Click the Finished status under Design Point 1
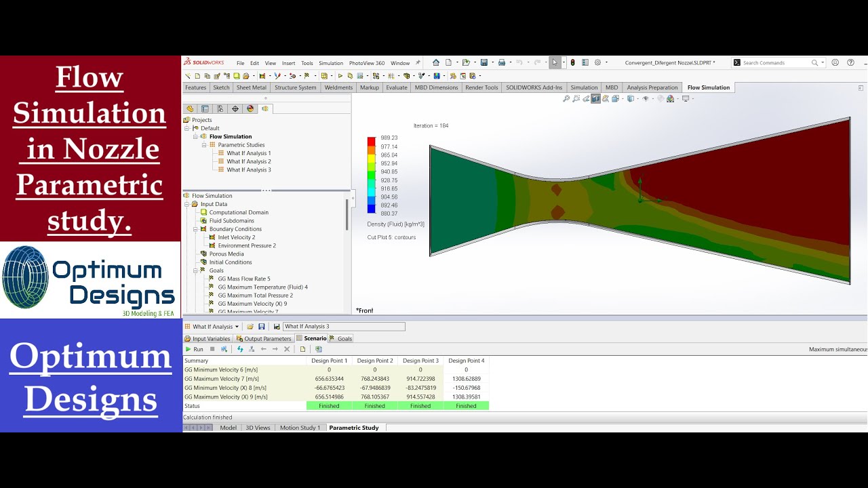 pyautogui.click(x=329, y=406)
